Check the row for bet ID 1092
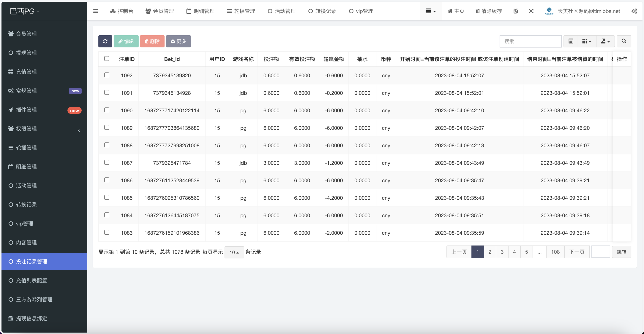Image resolution: width=644 pixels, height=334 pixels. click(x=107, y=75)
